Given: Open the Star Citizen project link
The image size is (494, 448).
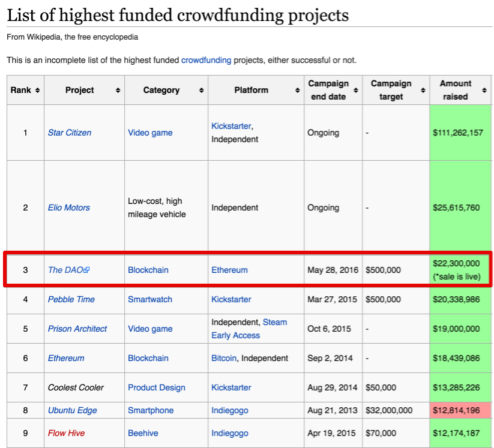Looking at the screenshot, I should [70, 133].
